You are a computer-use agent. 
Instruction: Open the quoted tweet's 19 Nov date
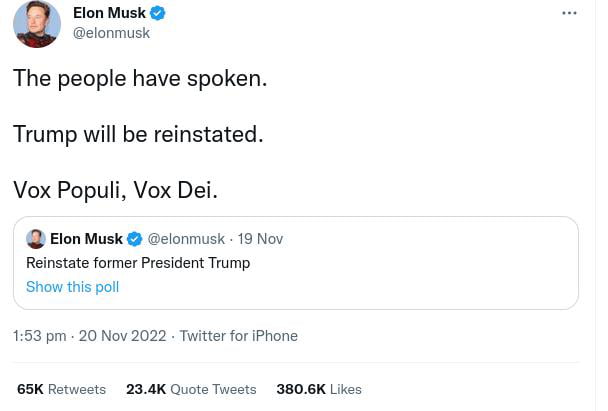pyautogui.click(x=260, y=239)
